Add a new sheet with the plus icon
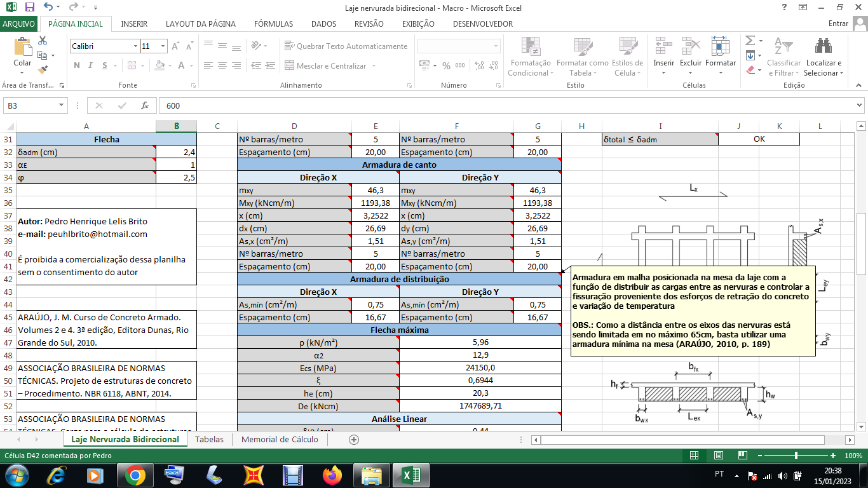 (354, 439)
